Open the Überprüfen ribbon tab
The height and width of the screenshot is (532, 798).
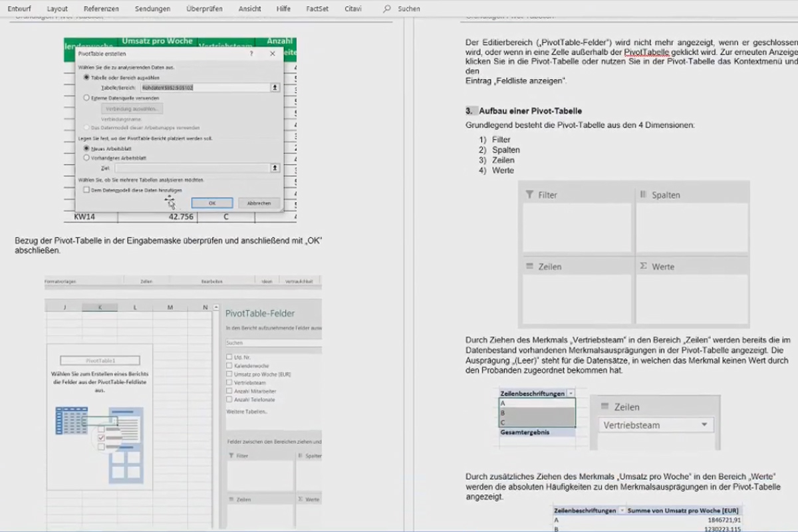click(x=204, y=9)
